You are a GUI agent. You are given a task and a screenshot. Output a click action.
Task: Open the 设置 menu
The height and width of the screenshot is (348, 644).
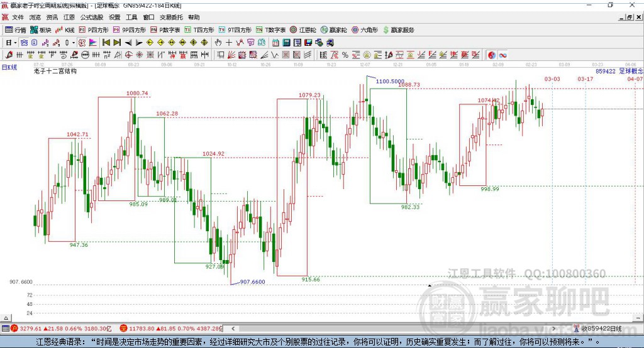(114, 17)
